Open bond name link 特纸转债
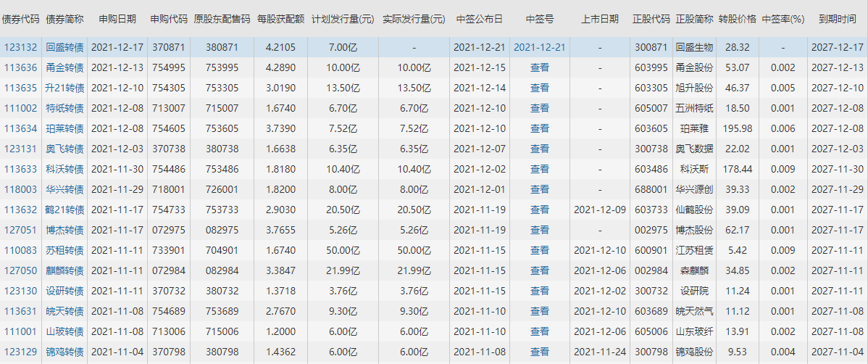This screenshot has height=364, width=868. coord(64,108)
